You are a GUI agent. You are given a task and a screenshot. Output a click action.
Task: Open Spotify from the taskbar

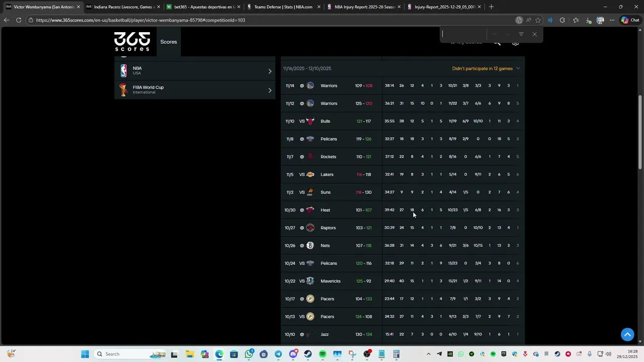[323, 354]
